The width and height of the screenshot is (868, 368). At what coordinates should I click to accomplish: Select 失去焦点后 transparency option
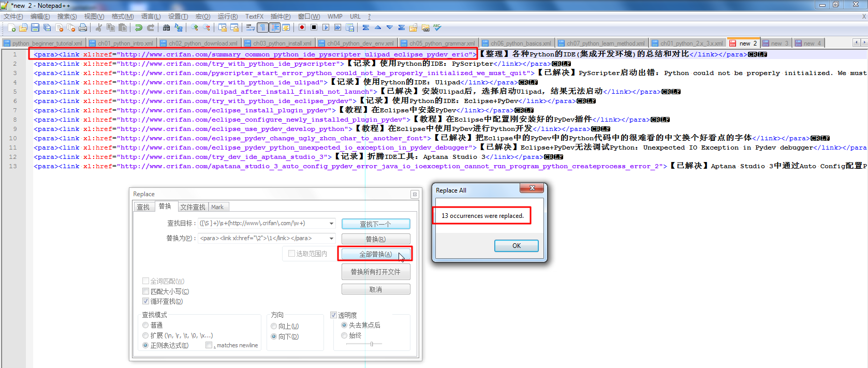click(x=344, y=325)
